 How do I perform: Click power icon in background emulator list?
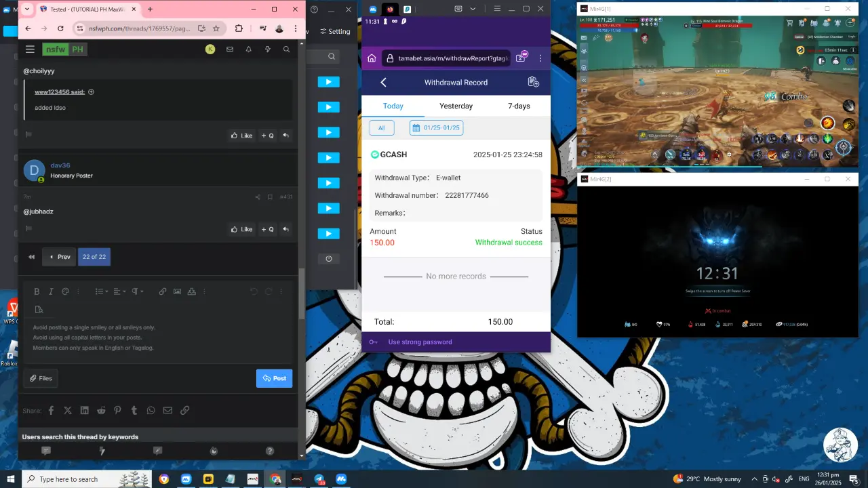pyautogui.click(x=329, y=259)
